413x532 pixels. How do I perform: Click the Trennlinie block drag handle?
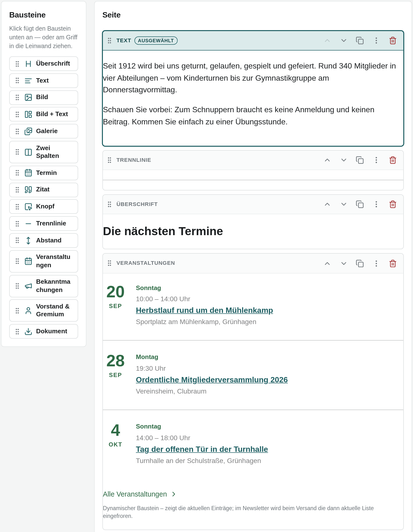pyautogui.click(x=109, y=160)
